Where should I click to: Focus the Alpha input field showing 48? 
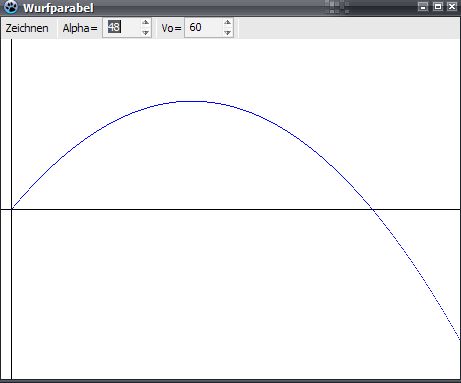click(x=122, y=28)
